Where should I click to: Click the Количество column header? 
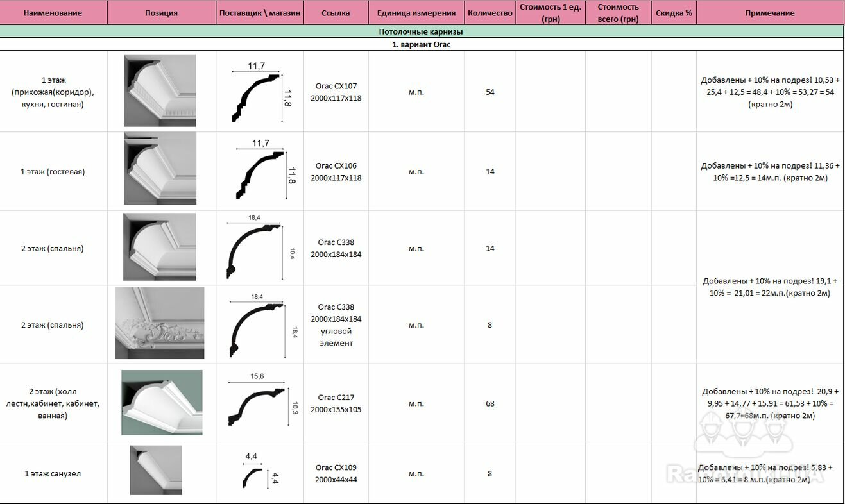(x=490, y=13)
